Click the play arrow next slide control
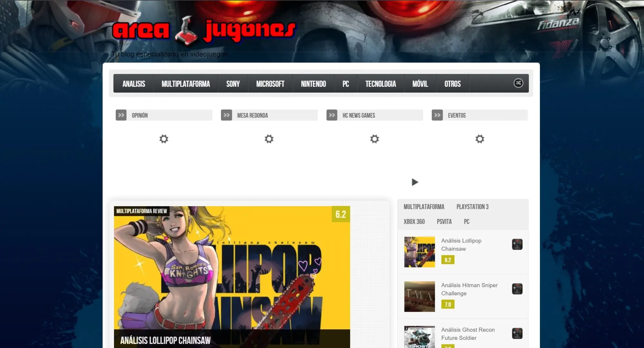 point(415,182)
